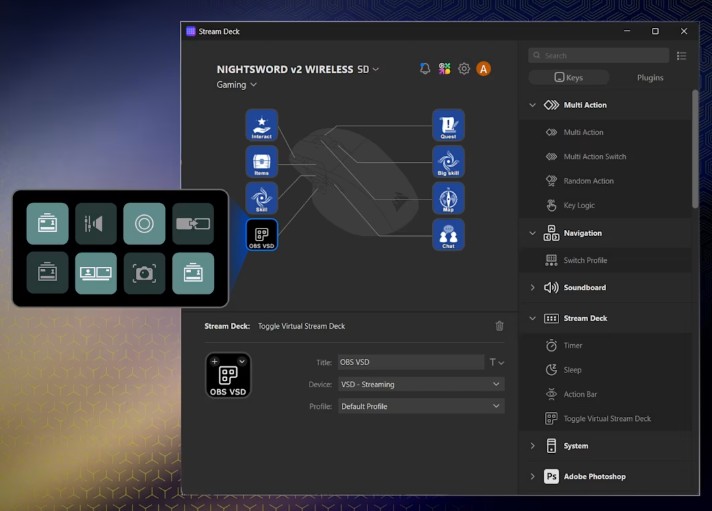Click the actions list scrollbar
Screen dimensions: 712x511
695,149
